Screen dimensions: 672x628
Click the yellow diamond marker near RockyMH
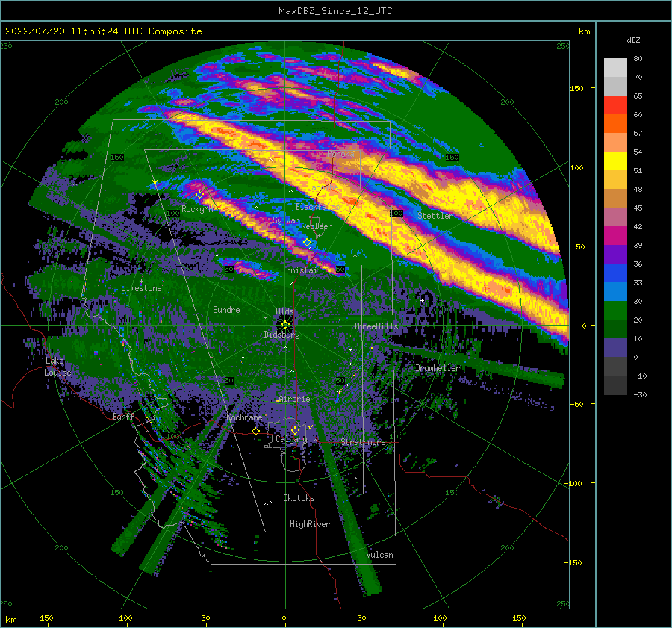point(199,195)
